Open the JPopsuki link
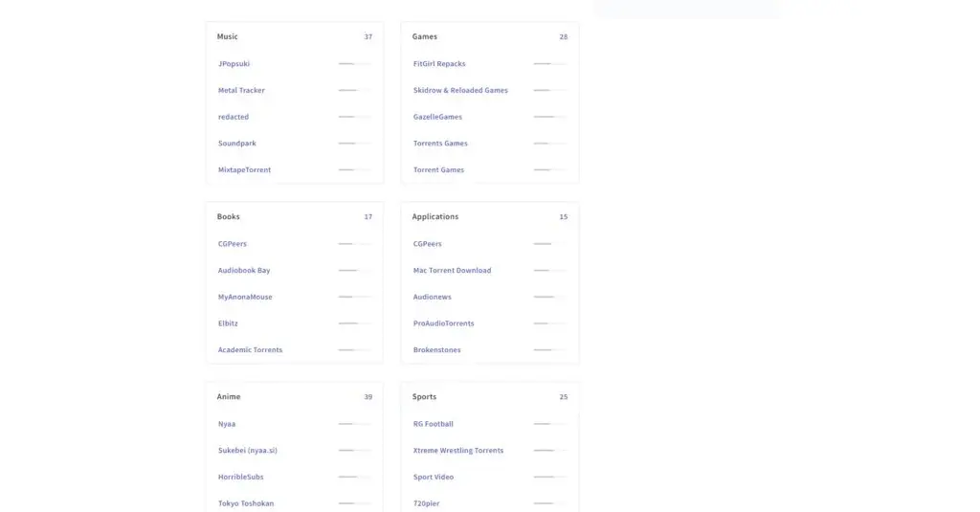 click(x=234, y=64)
